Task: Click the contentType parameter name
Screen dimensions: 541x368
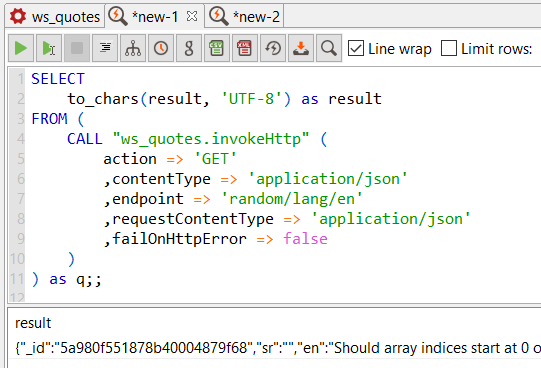Action: (x=161, y=179)
